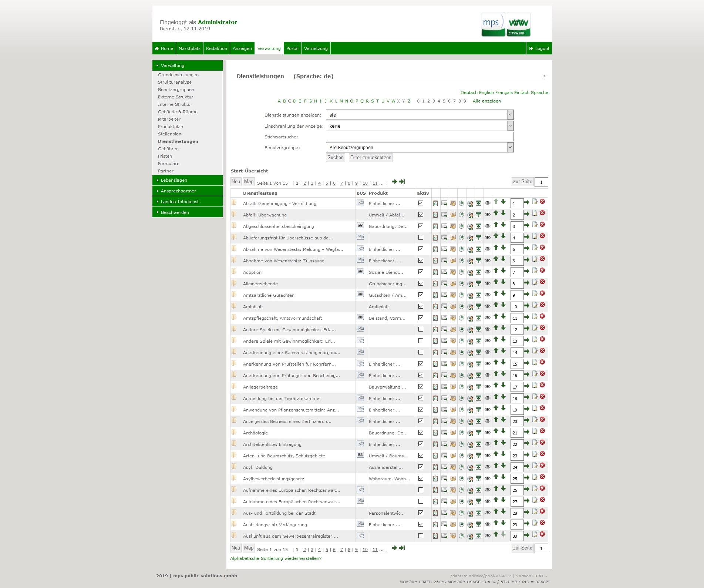Open the coins fees icon for Amtsärztliche Gutachten
This screenshot has width=704, height=588.
453,295
